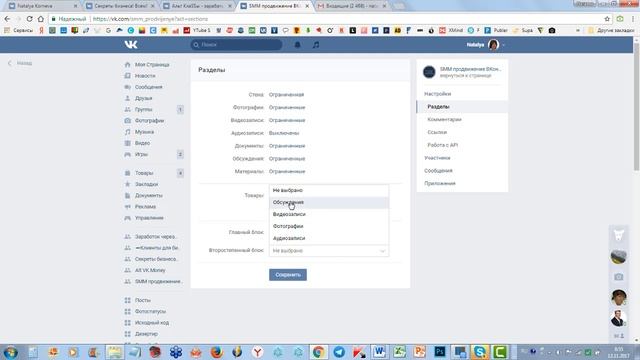Open Участники in right settings menu

pyautogui.click(x=437, y=158)
